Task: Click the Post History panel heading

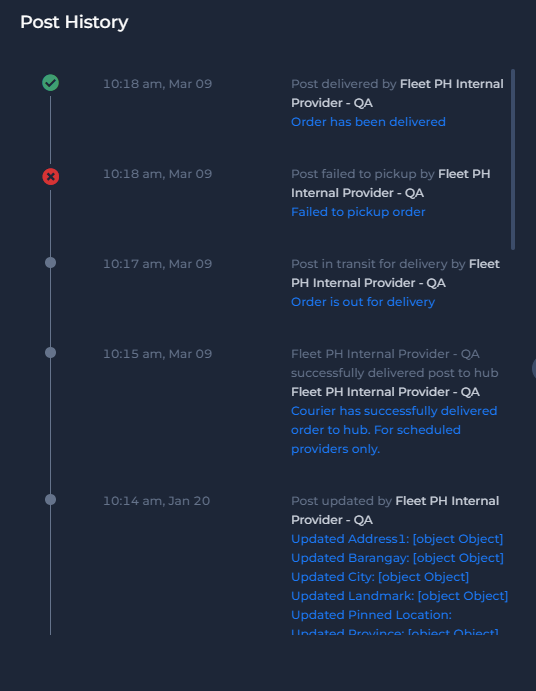Action: click(74, 22)
